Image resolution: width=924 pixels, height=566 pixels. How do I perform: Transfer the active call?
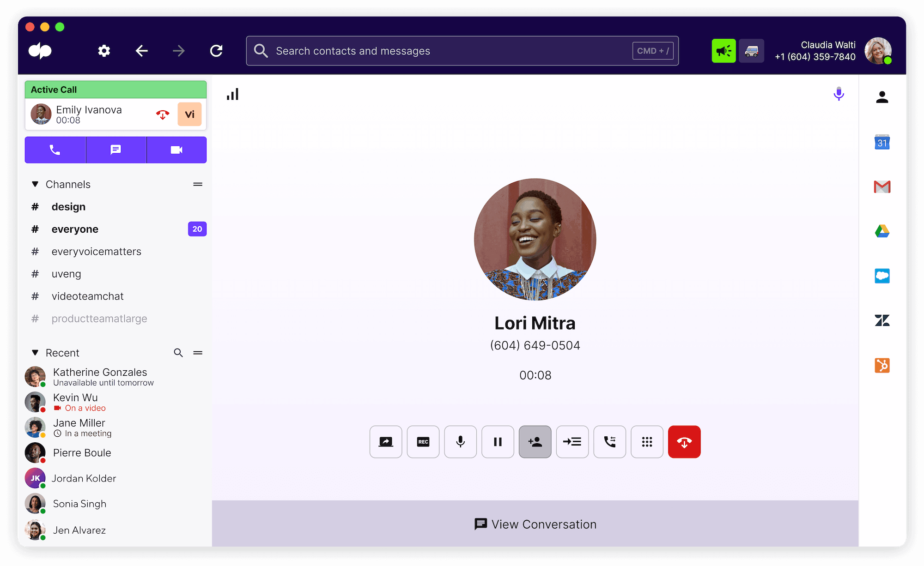609,442
